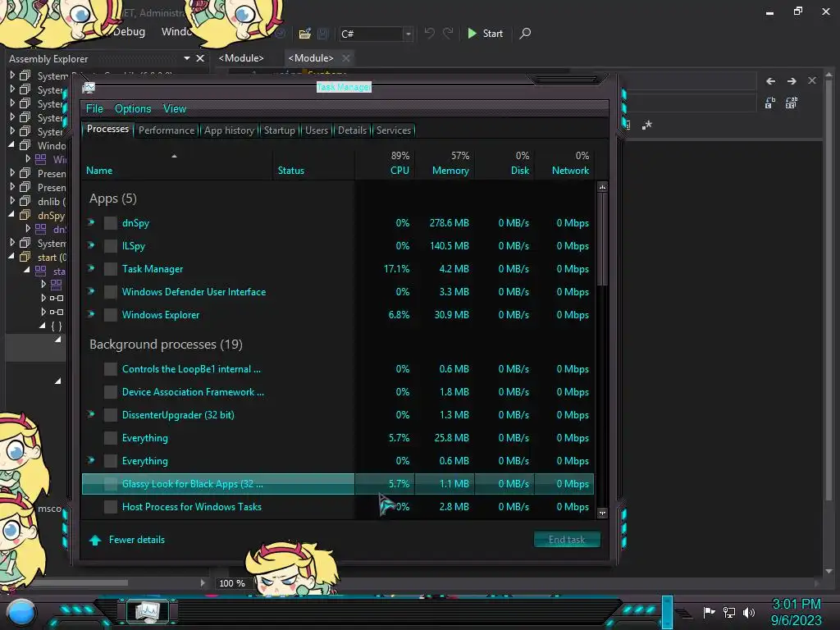Expand the Windows Explorer process row
The width and height of the screenshot is (840, 630).
(x=92, y=314)
